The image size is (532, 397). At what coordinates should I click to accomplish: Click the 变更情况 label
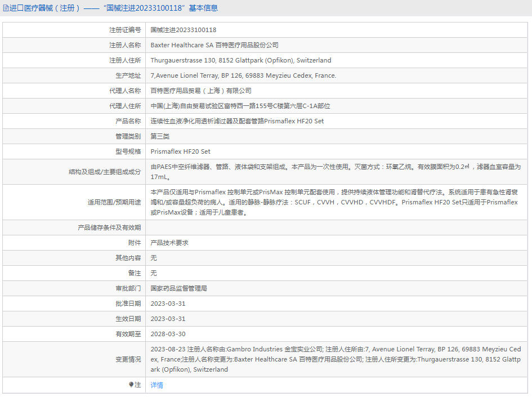[x=128, y=359]
